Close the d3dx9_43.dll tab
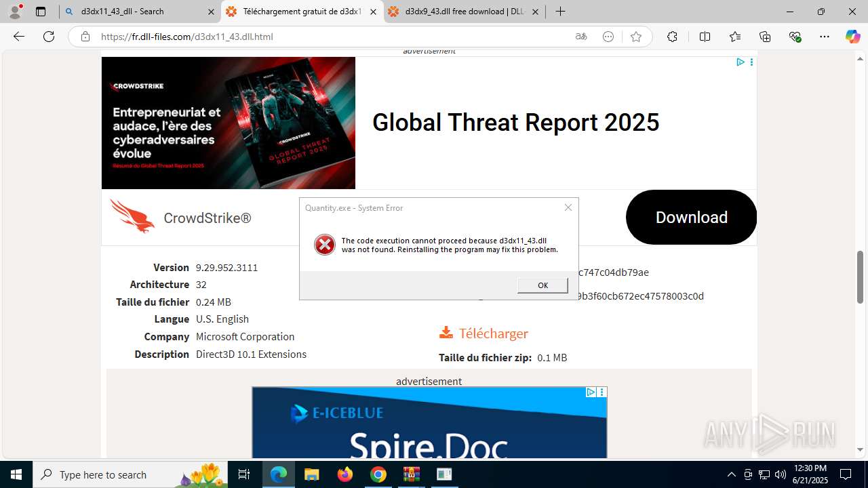Viewport: 868px width, 488px height. click(536, 12)
